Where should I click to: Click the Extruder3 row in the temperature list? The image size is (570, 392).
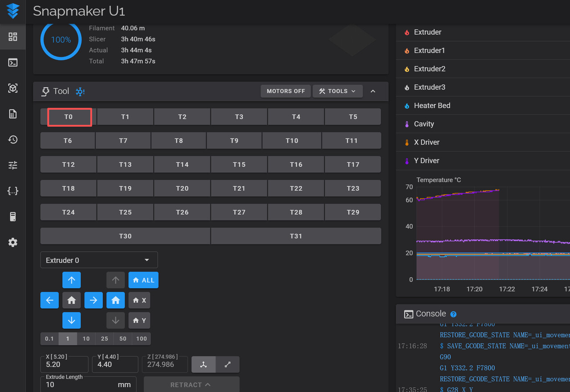coord(483,87)
